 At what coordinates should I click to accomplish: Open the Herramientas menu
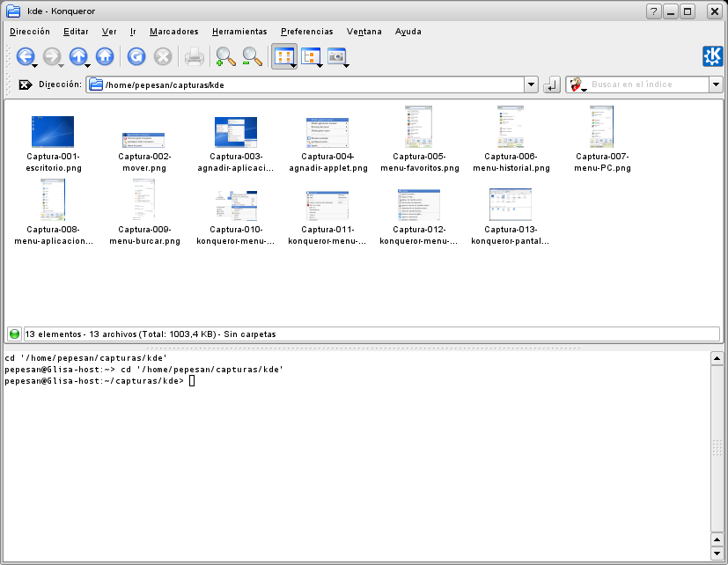[x=239, y=32]
